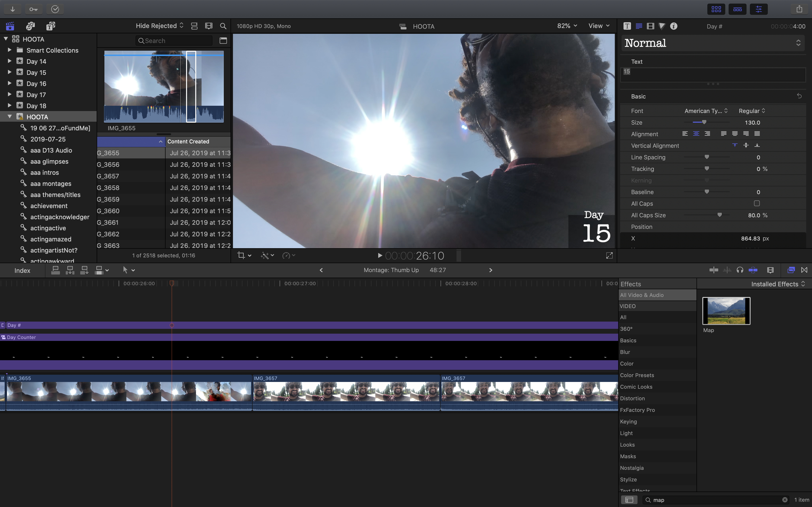The height and width of the screenshot is (507, 812).
Task: Open the transitions browser icon
Action: pos(804,270)
